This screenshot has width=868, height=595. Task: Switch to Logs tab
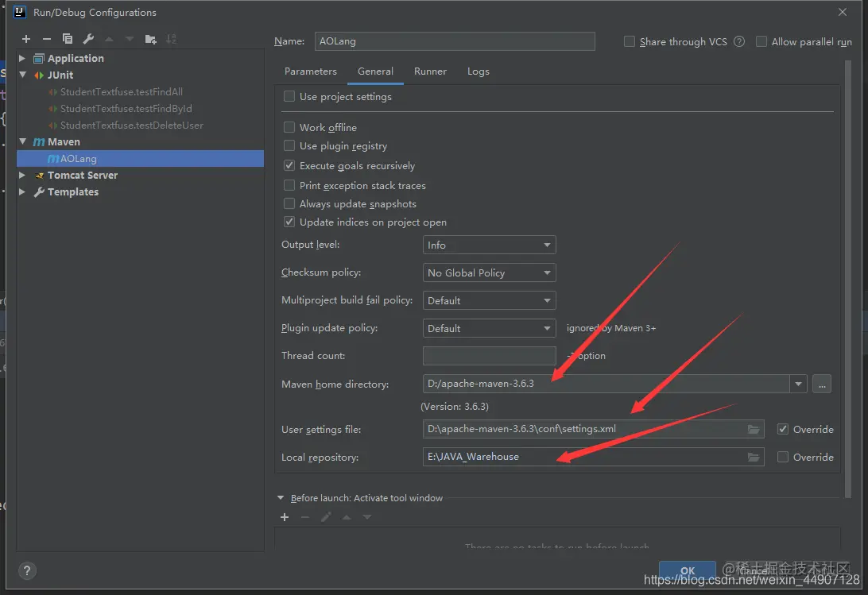pyautogui.click(x=479, y=71)
